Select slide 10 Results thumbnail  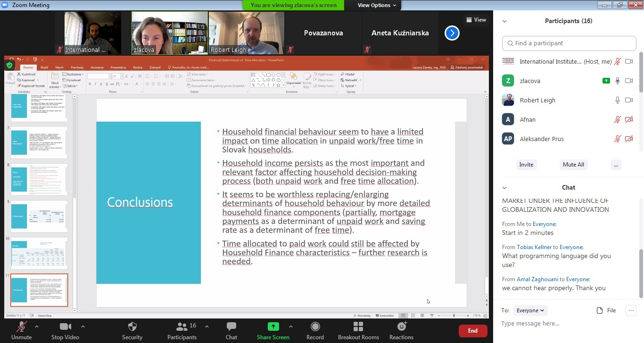click(39, 253)
